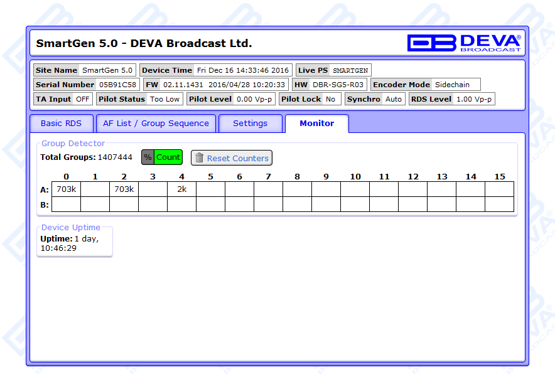Click the Live PS SMARTGEN field
Image resolution: width=555 pixels, height=392 pixels.
point(350,70)
